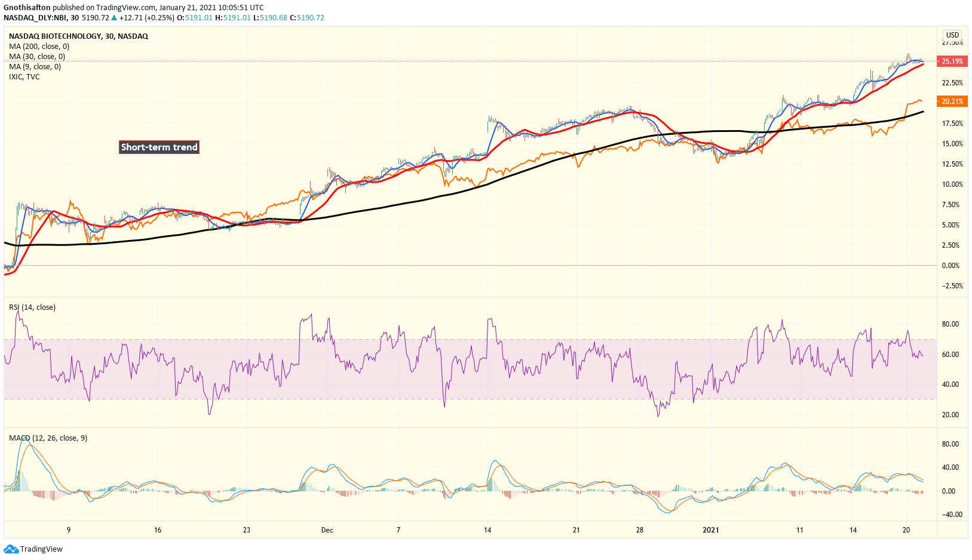Click the 20.00 level on RSI axis
Screen dimensions: 972x560
click(950, 415)
